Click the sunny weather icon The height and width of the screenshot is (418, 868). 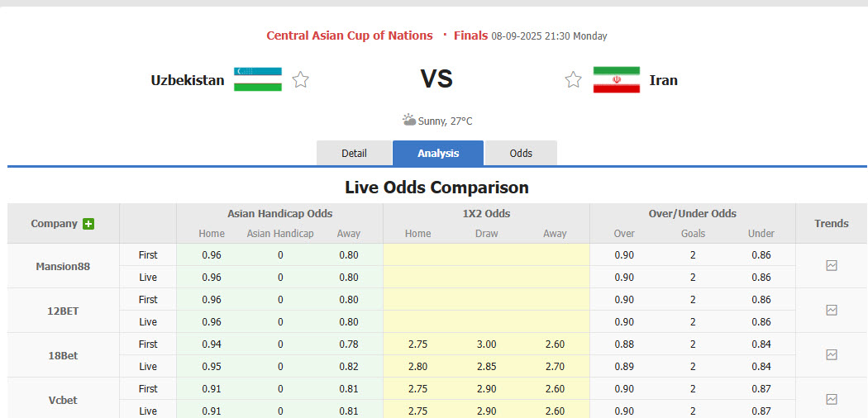pos(409,121)
